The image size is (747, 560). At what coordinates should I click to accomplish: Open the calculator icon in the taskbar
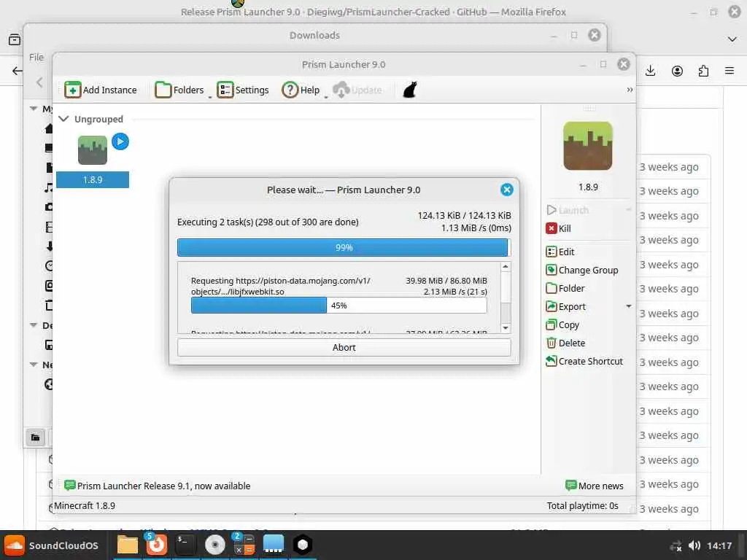(x=244, y=545)
